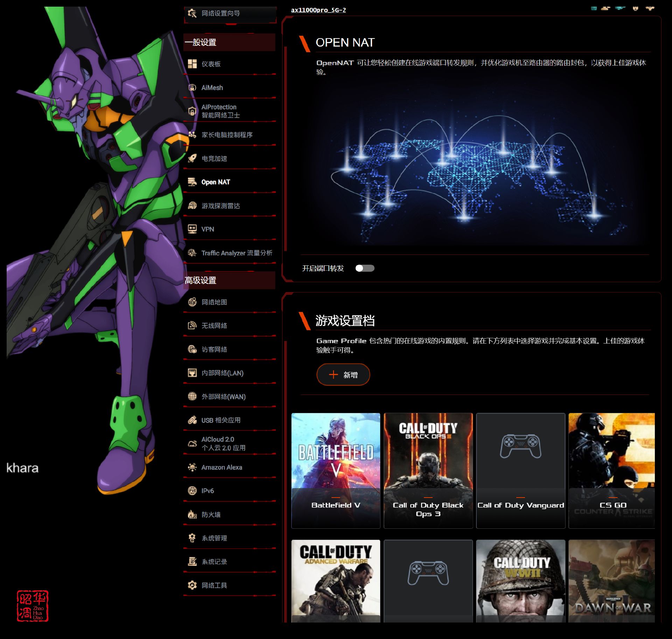This screenshot has width=672, height=639.
Task: Click the VPN menu label
Action: point(208,229)
